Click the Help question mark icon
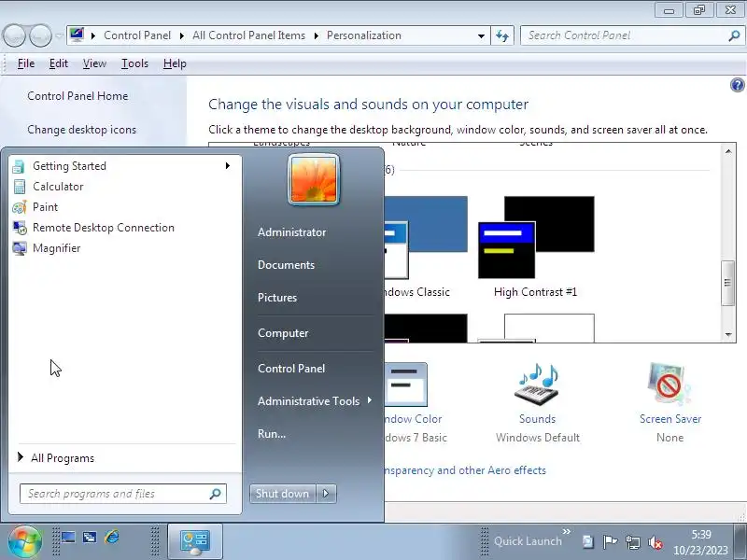Viewport: 747px width, 560px height. 737,85
